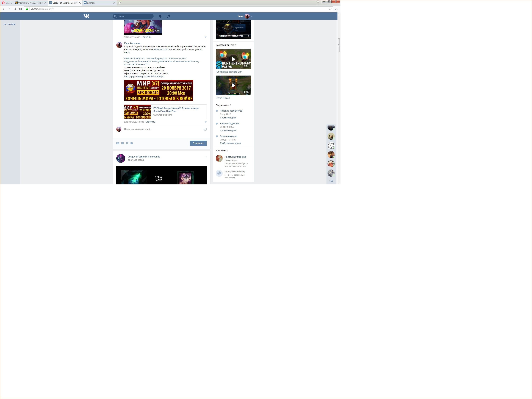This screenshot has height=399, width=532.
Task: Open the Ваши никнеймы discussion
Action: click(228, 136)
